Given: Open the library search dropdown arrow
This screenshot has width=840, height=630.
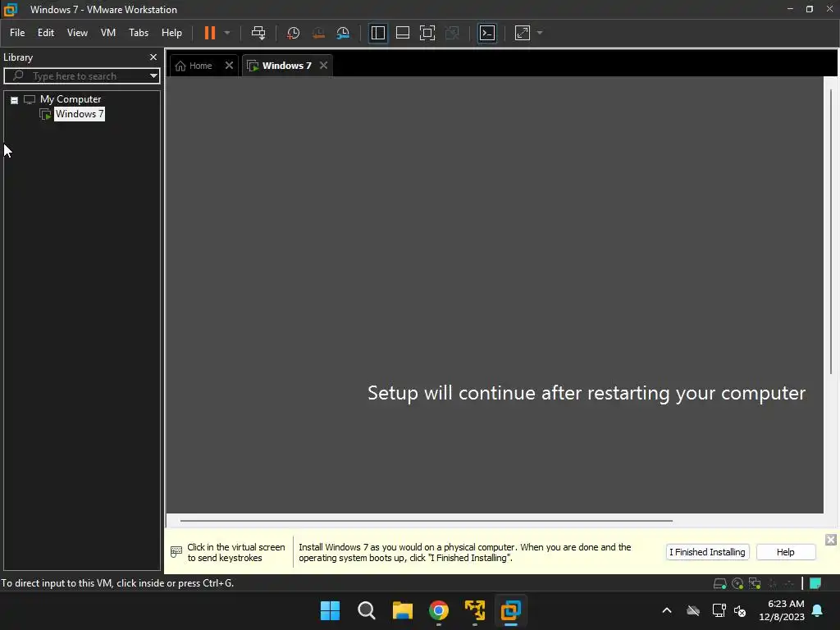Looking at the screenshot, I should pos(153,76).
